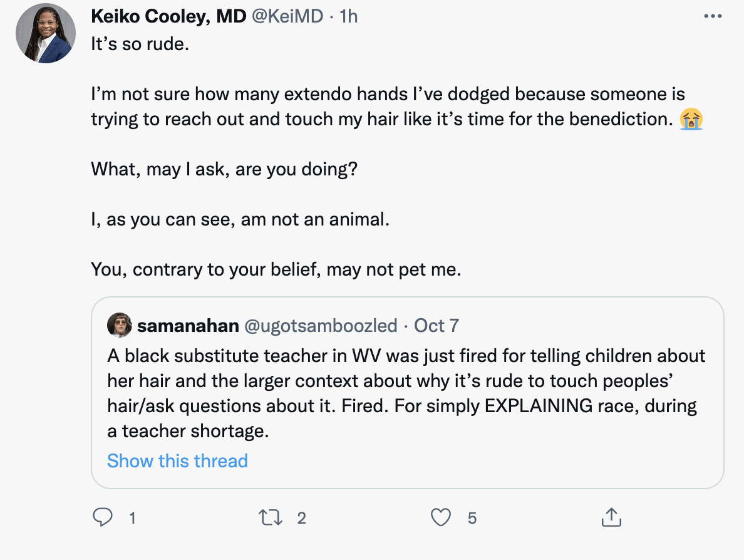Click Keiko Cooley's profile avatar
Image resolution: width=744 pixels, height=560 pixels.
(x=46, y=36)
